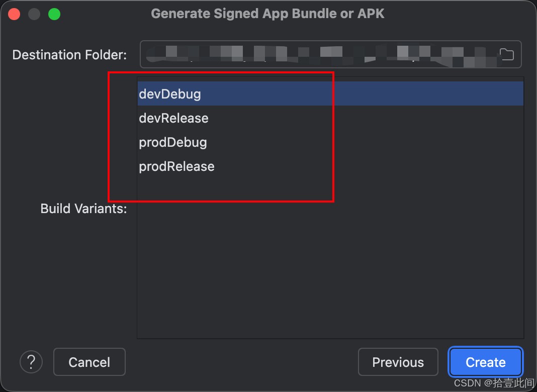Select the devRelease build variant
Viewport: 537px width, 392px height.
coord(173,118)
